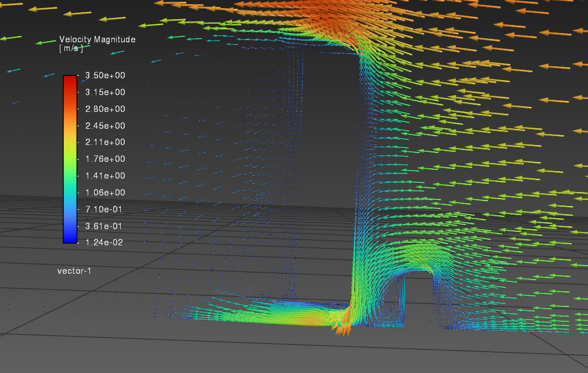The height and width of the screenshot is (373, 588).
Task: Select the 1.76e+00 legend tick label
Action: (105, 159)
